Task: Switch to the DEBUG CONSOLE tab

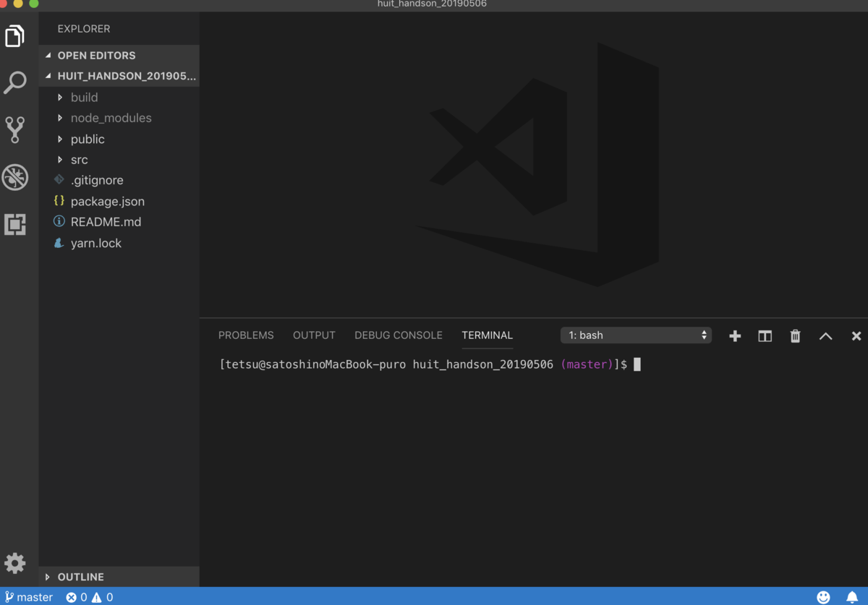Action: point(399,335)
